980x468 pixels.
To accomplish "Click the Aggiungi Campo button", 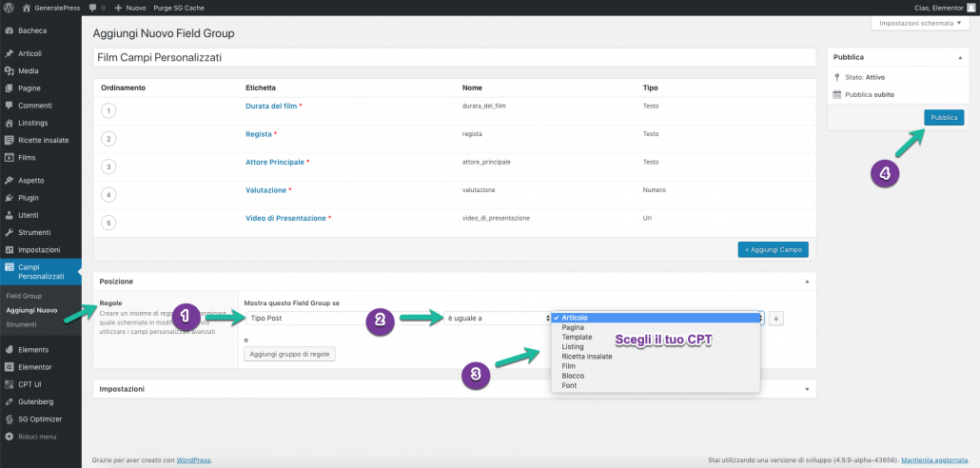I will pyautogui.click(x=773, y=249).
